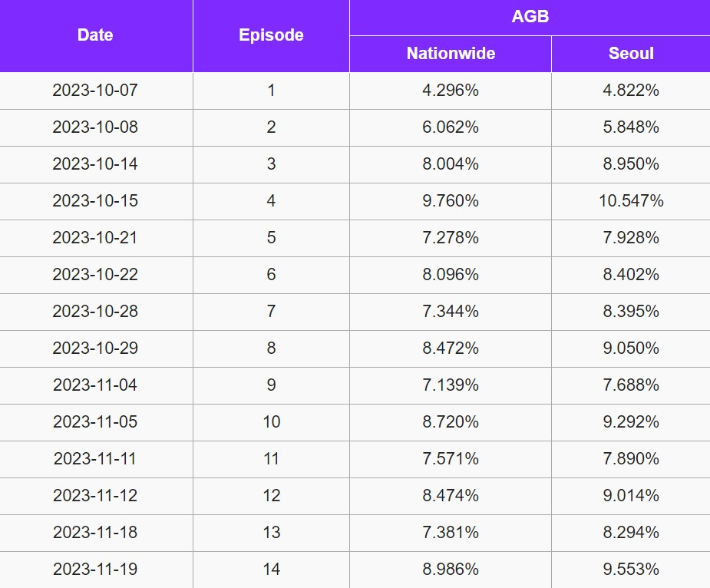Screen dimensions: 710x588
Task: Click the 2023-11-04 date cell
Action: click(x=95, y=385)
